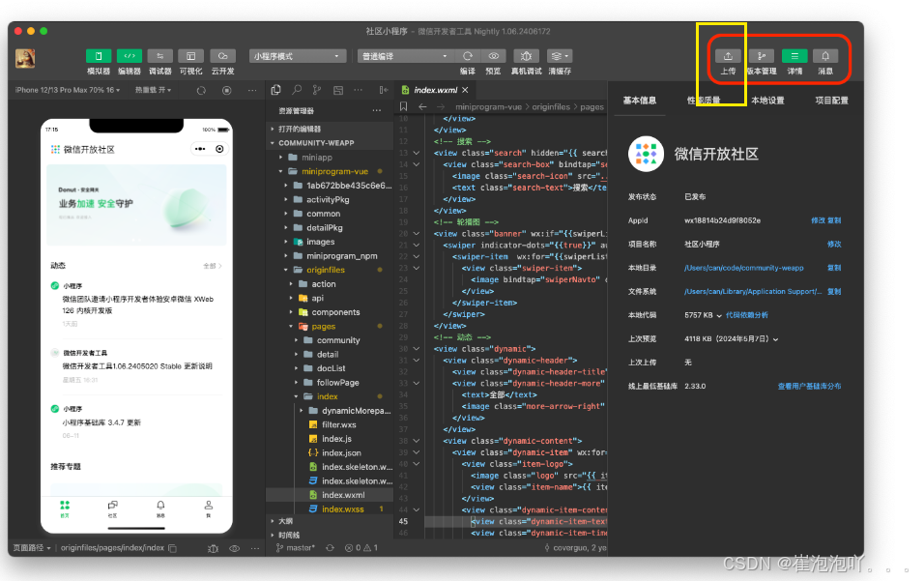The width and height of the screenshot is (924, 581).
Task: Collapse the sidebar panel icon
Action: 384,90
